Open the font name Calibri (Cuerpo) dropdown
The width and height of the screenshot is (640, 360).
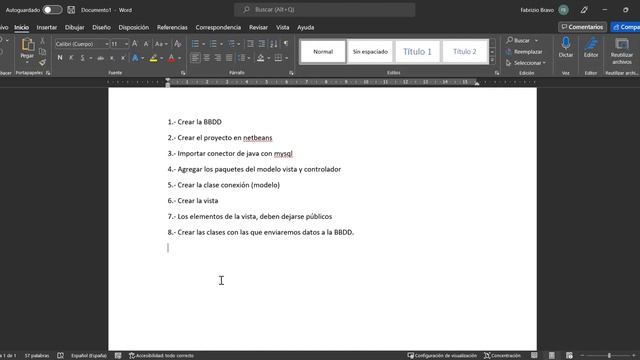(107, 44)
